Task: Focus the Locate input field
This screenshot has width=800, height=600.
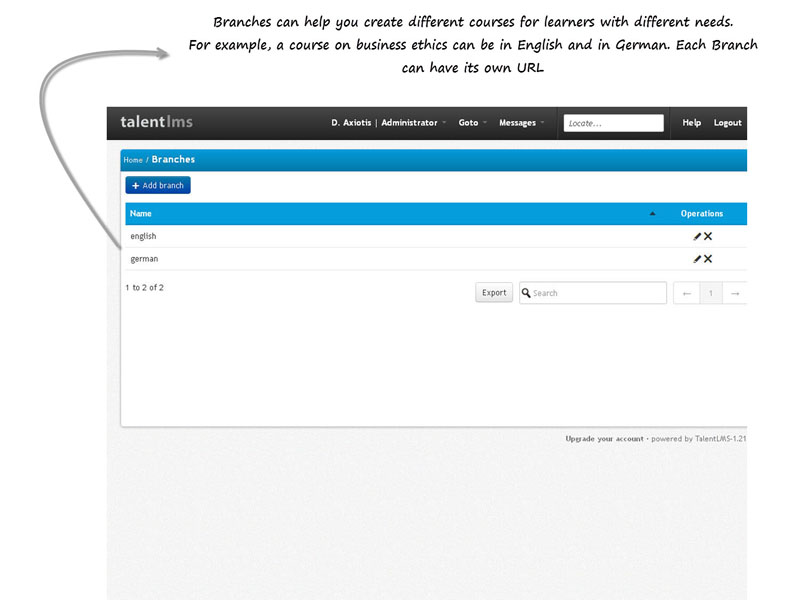Action: (613, 123)
